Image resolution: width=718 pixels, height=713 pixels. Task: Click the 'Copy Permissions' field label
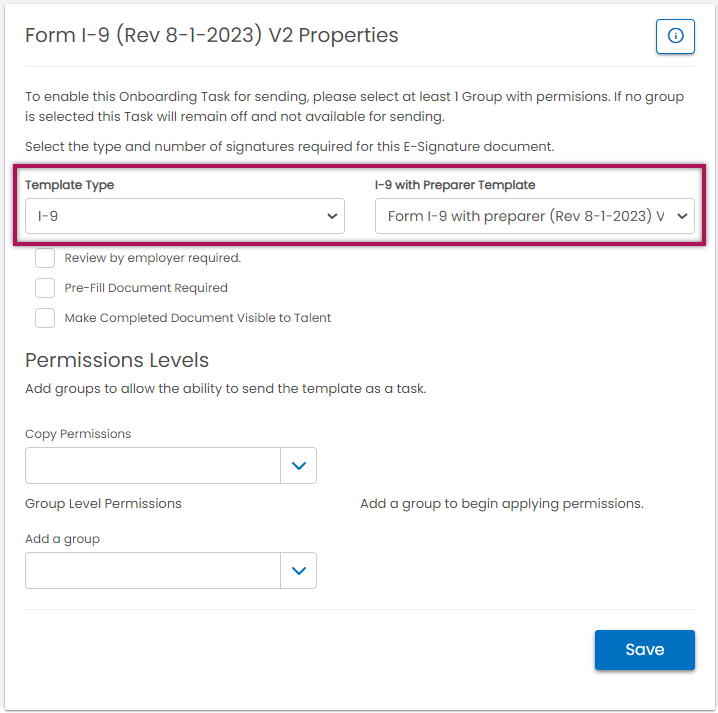[78, 434]
